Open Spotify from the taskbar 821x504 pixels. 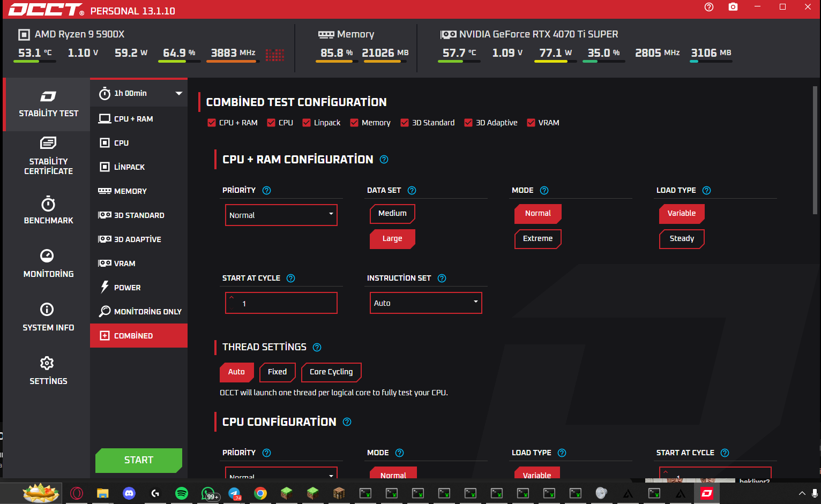point(182,493)
